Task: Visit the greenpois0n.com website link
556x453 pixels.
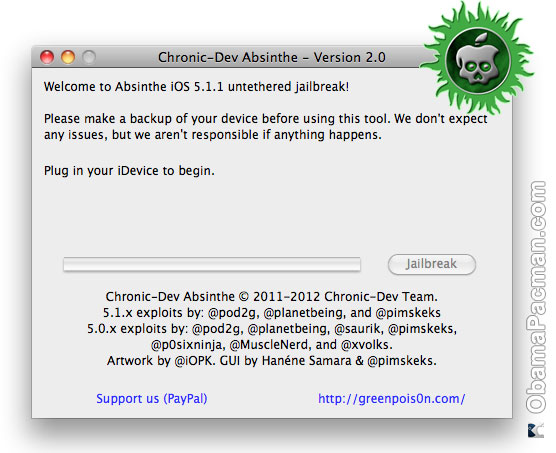Action: click(391, 399)
